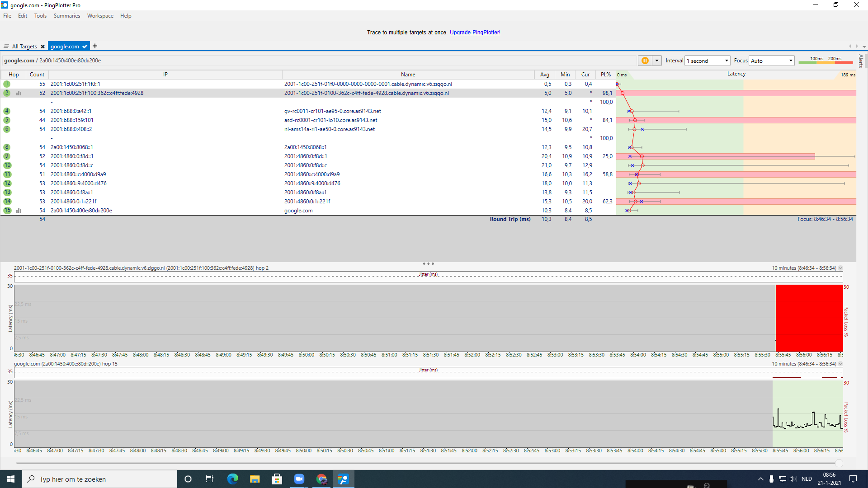This screenshot has width=868, height=488.
Task: Open the Alerts side panel tab
Action: click(x=861, y=61)
